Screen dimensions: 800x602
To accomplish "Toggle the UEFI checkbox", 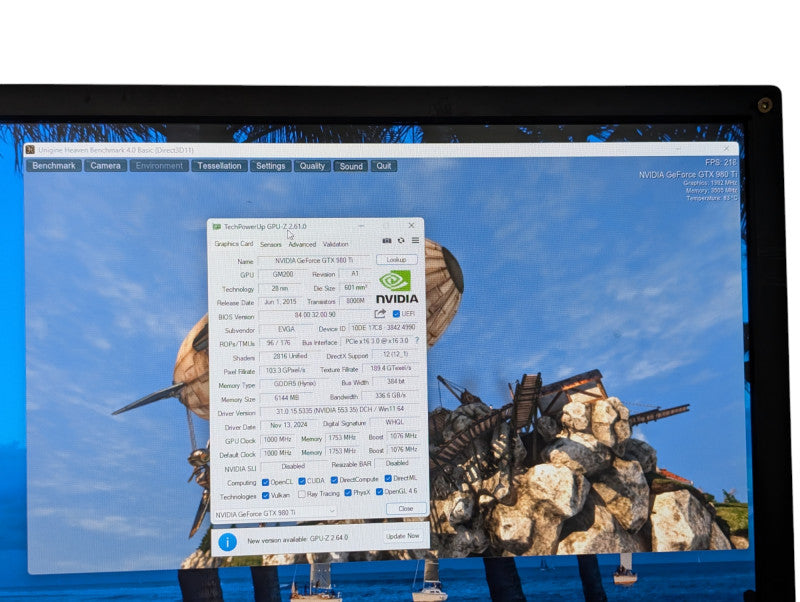I will pos(396,314).
